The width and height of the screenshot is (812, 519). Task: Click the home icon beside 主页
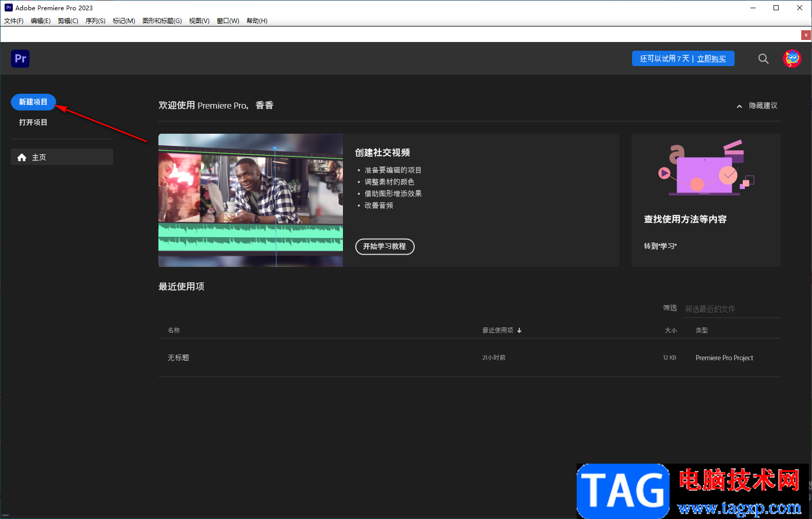(x=22, y=157)
